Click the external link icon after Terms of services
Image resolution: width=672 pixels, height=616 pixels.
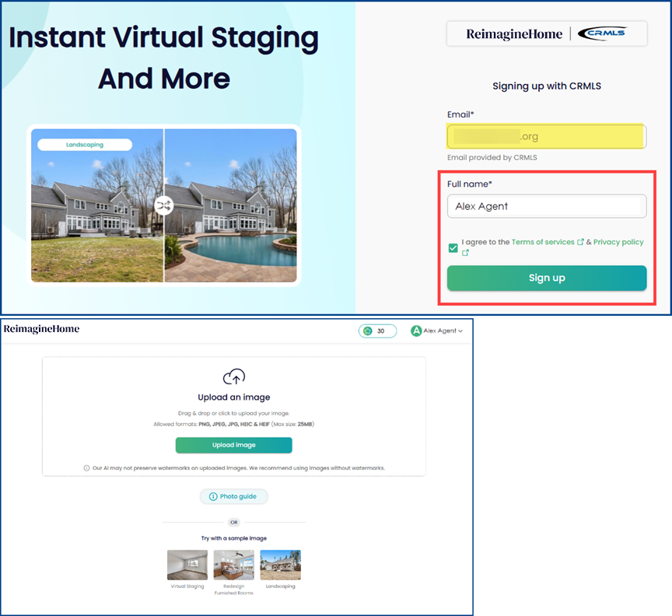[581, 243]
